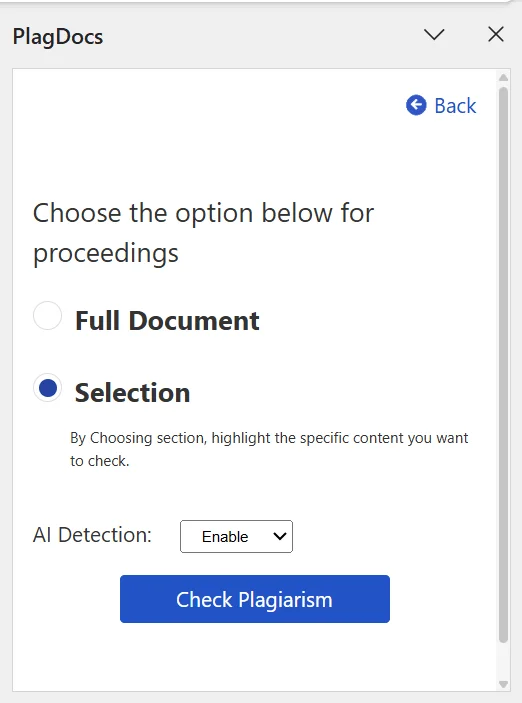The image size is (522, 703).
Task: Click the 'Choose the option below' heading
Action: (204, 233)
